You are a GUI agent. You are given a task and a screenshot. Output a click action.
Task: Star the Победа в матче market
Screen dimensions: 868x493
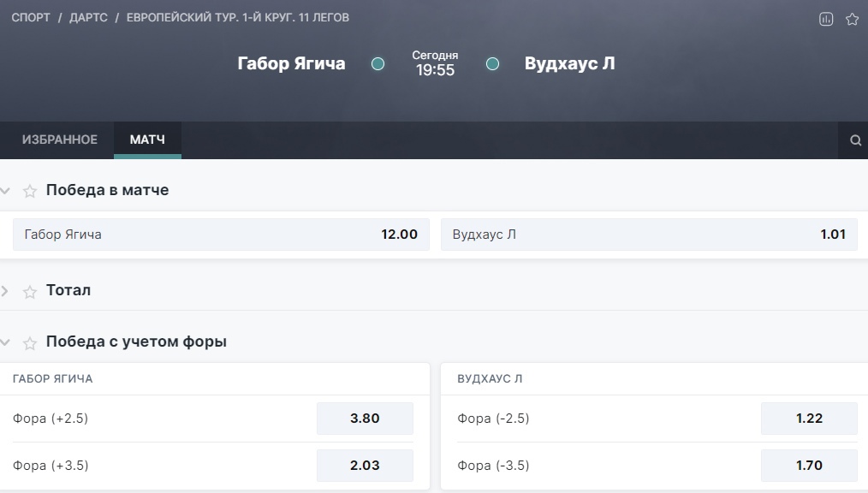point(30,191)
